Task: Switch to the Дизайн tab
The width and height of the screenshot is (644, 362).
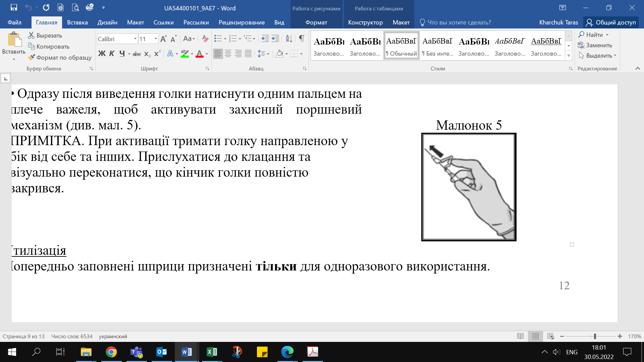Action: point(107,22)
